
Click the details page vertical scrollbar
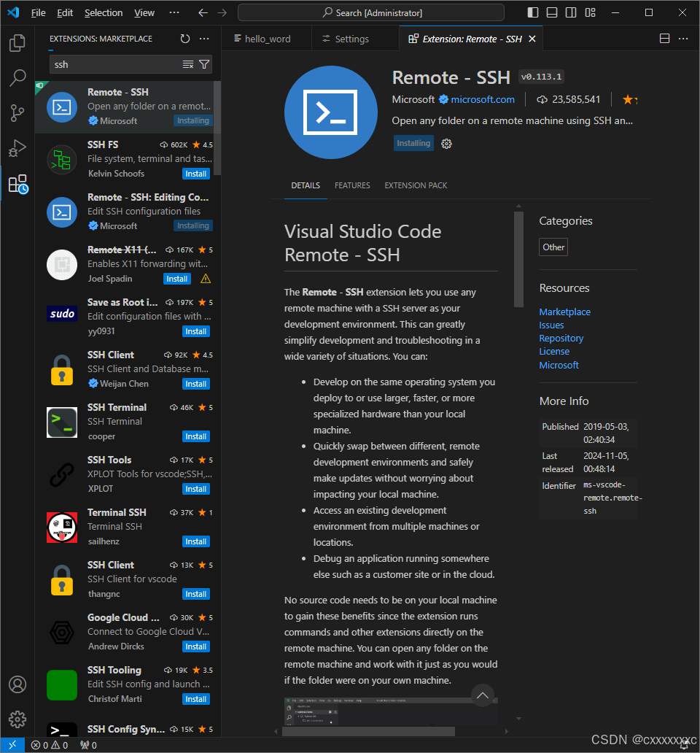518,259
